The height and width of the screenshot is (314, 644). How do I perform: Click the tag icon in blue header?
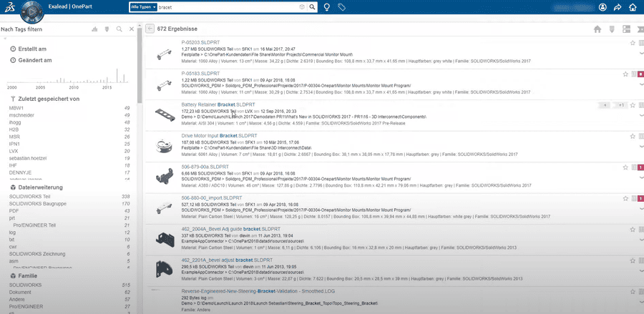point(341,7)
